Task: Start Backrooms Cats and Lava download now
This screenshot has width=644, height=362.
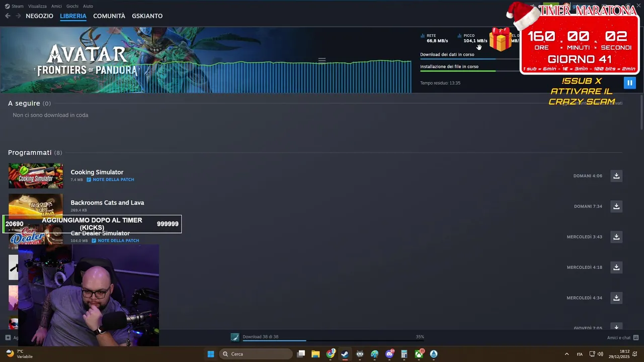Action: tap(616, 206)
